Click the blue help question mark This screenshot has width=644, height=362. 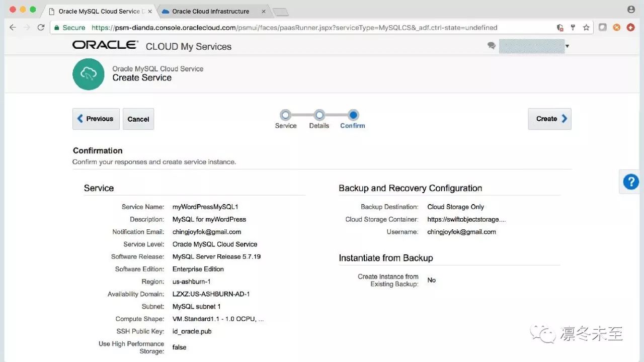click(631, 182)
